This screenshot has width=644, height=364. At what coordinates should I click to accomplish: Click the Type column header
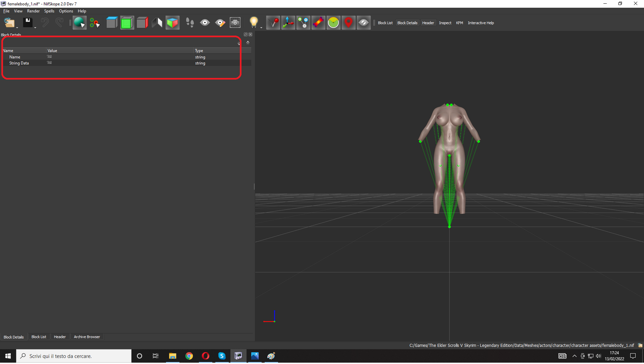(222, 51)
